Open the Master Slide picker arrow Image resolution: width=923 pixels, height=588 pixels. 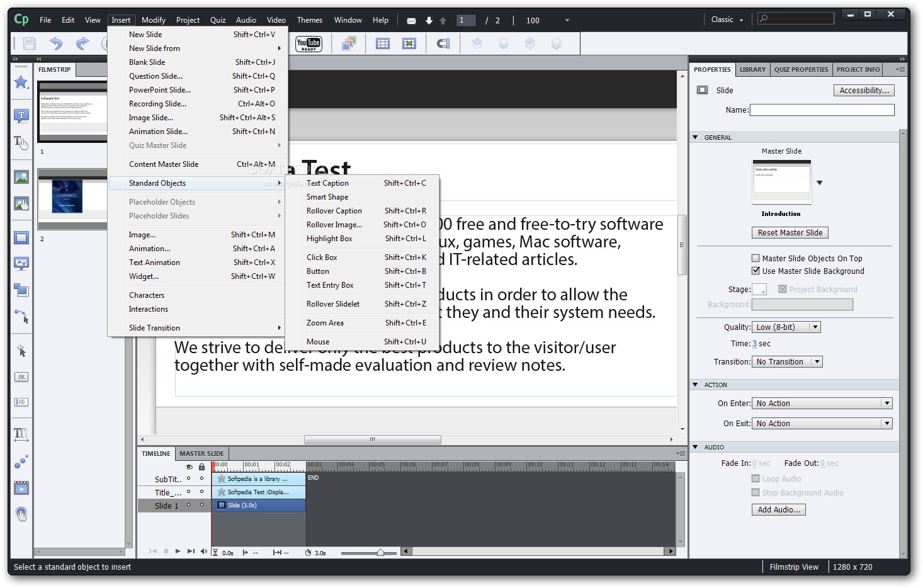820,183
